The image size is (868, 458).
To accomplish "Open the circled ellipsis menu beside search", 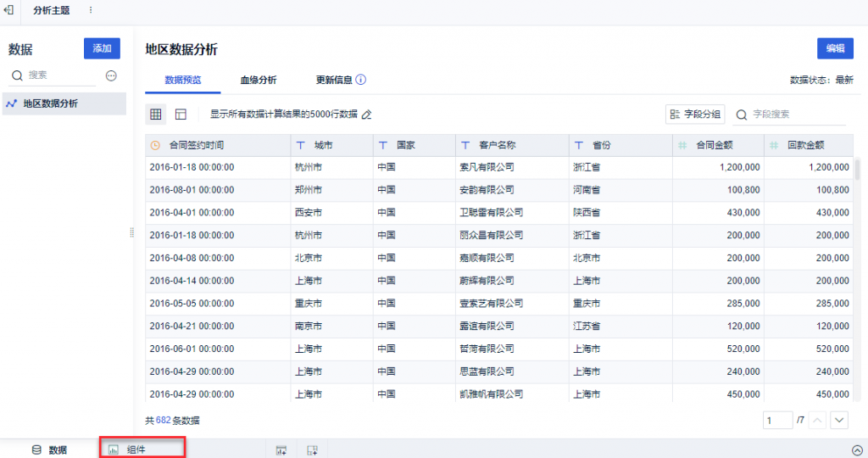I will point(111,75).
